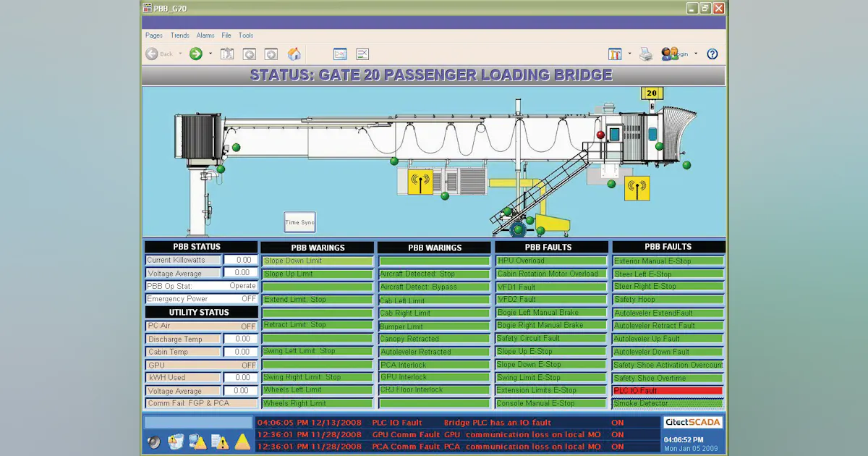Click the CitectSCADA logo
The image size is (868, 456).
(693, 423)
